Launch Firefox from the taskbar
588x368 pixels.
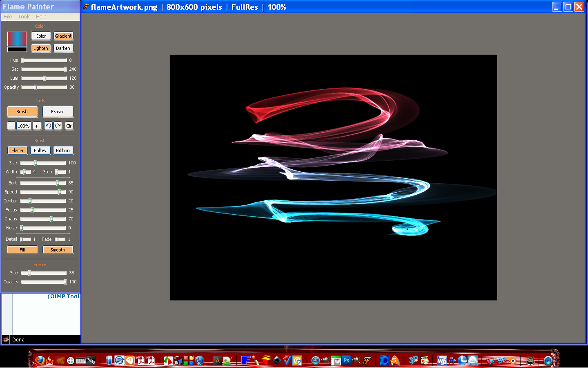pyautogui.click(x=40, y=361)
